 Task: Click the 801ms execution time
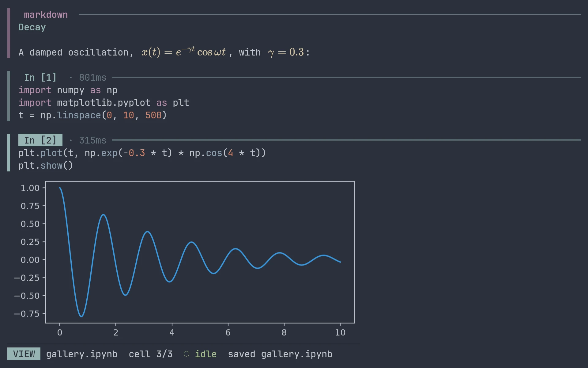click(x=92, y=78)
